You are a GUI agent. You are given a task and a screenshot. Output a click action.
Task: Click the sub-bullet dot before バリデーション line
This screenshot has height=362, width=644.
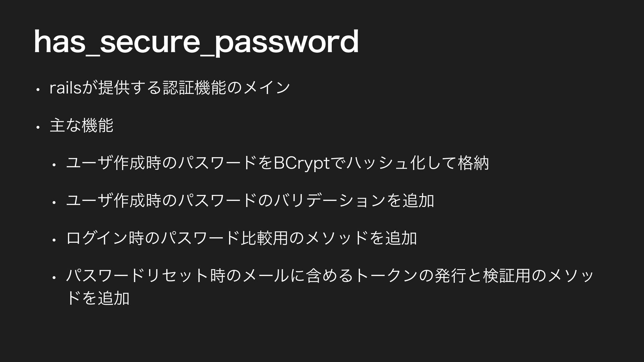(53, 202)
